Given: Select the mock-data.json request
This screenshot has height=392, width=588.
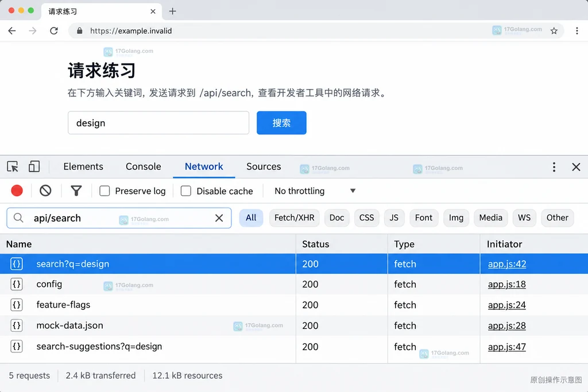Looking at the screenshot, I should [294, 325].
